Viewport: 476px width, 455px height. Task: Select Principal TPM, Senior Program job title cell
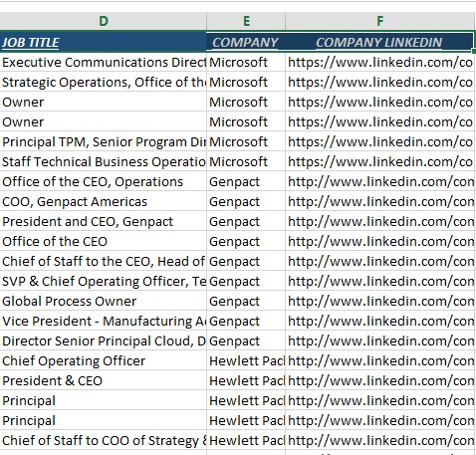pyautogui.click(x=103, y=141)
